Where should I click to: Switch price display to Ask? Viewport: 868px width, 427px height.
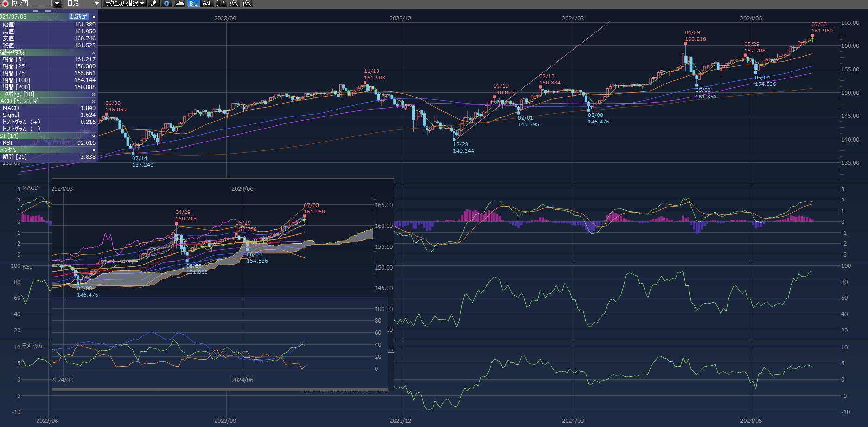(x=207, y=4)
